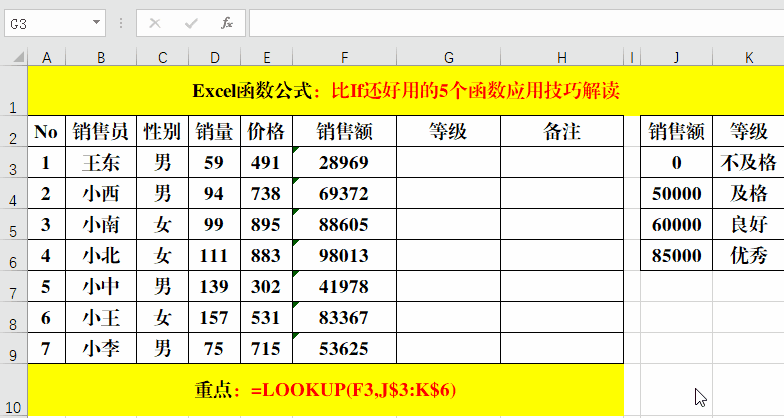784x418 pixels.
Task: Click sales amount cell 28969
Action: [344, 162]
